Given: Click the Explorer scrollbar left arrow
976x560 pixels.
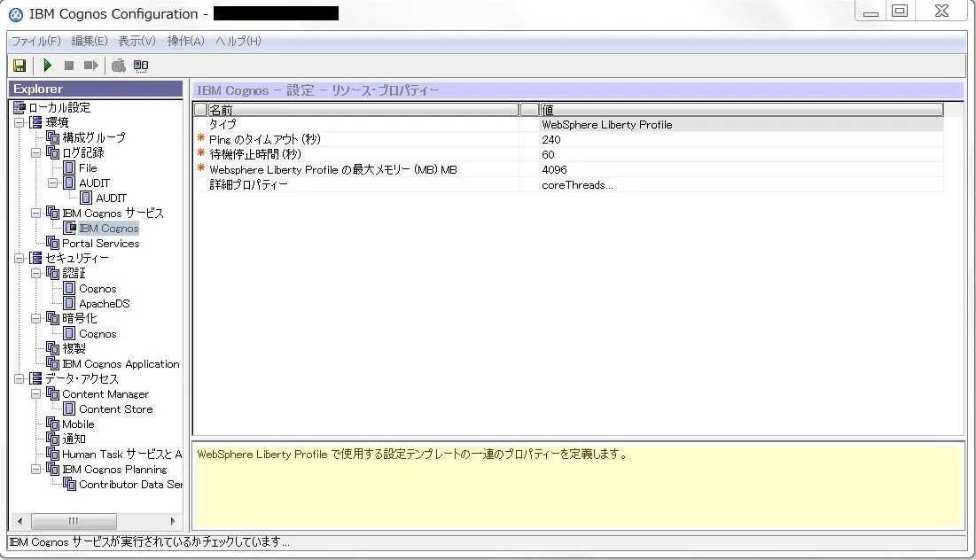Looking at the screenshot, I should pyautogui.click(x=20, y=521).
